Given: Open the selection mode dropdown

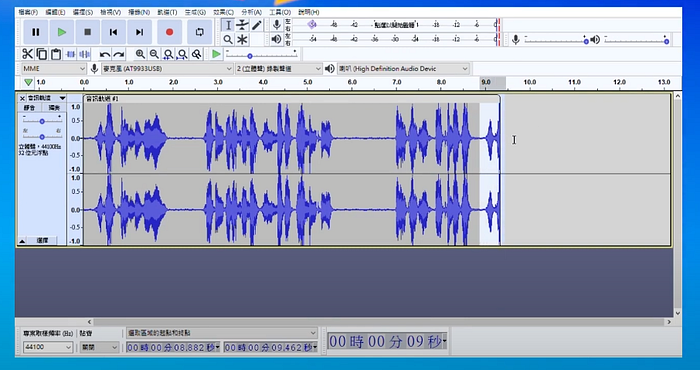Looking at the screenshot, I should [x=222, y=333].
